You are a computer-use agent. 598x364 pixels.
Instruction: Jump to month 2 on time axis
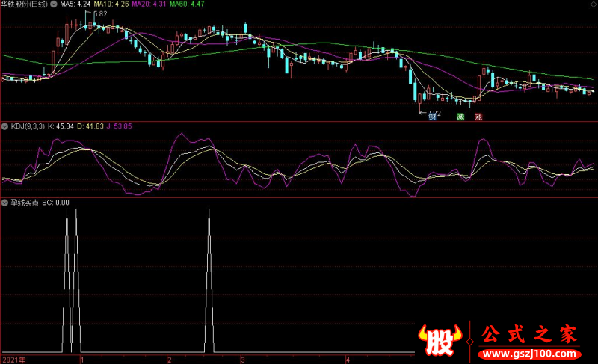tap(170, 360)
